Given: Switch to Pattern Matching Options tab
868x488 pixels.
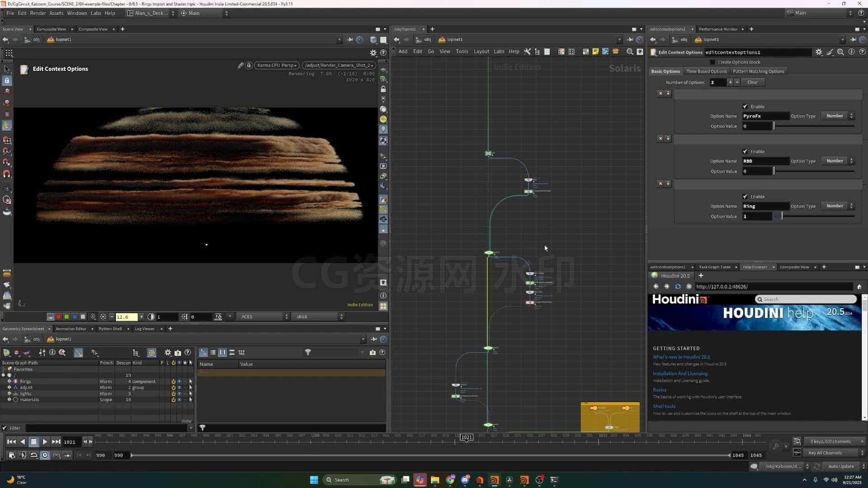Looking at the screenshot, I should pyautogui.click(x=758, y=71).
